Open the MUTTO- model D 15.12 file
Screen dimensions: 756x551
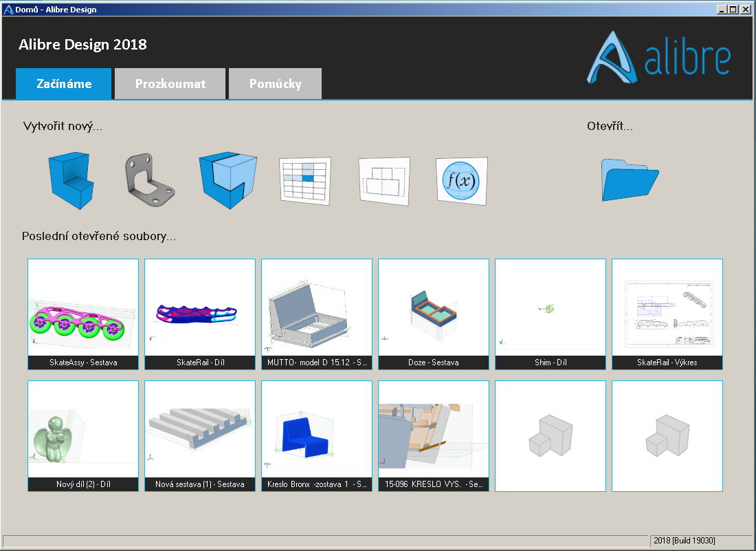point(317,314)
